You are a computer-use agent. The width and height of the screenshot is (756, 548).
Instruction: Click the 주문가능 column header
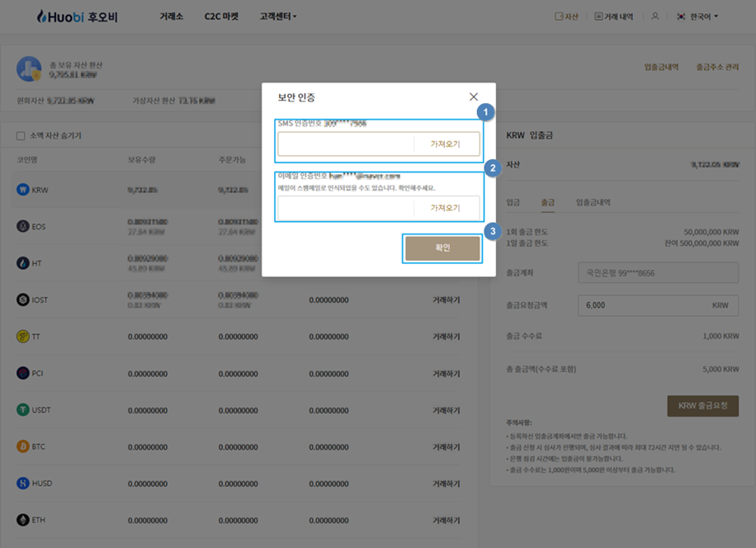[x=232, y=159]
